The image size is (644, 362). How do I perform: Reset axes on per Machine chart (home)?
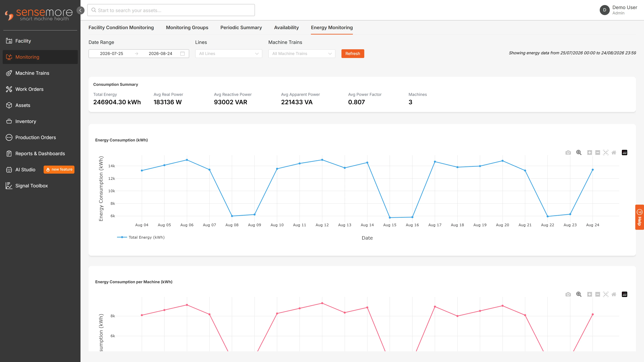point(614,294)
